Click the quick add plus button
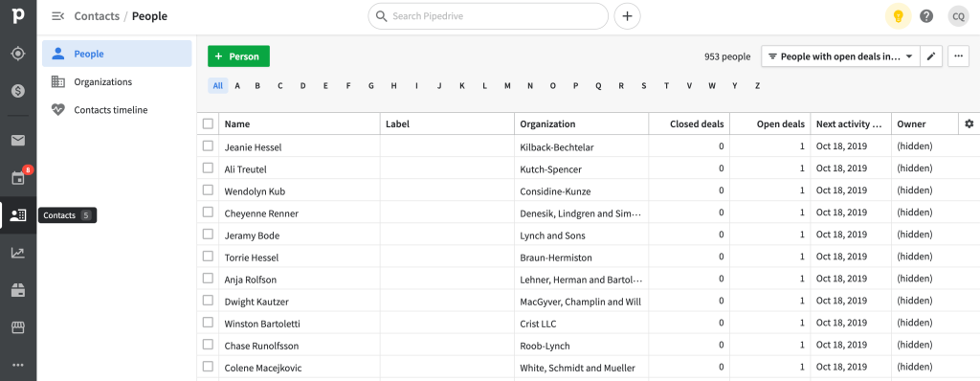 [x=628, y=16]
